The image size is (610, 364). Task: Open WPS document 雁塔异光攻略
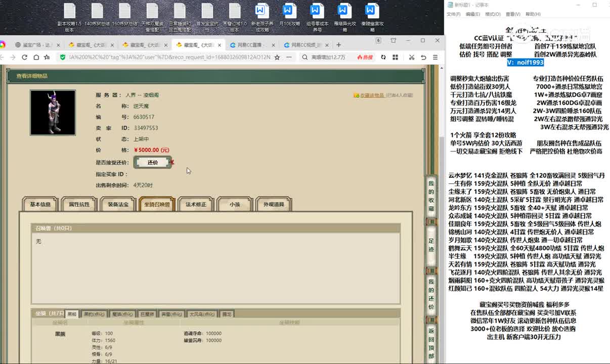tap(344, 18)
